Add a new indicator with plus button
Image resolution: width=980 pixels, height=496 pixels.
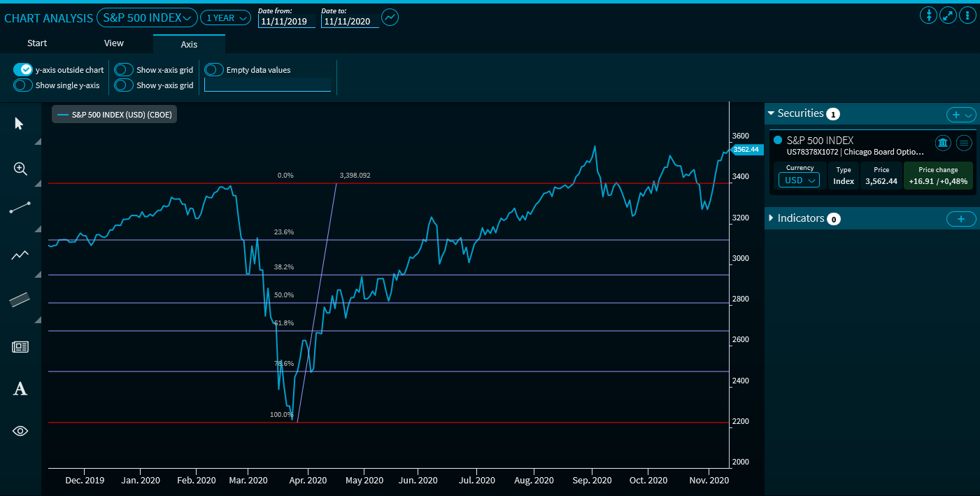pyautogui.click(x=960, y=219)
